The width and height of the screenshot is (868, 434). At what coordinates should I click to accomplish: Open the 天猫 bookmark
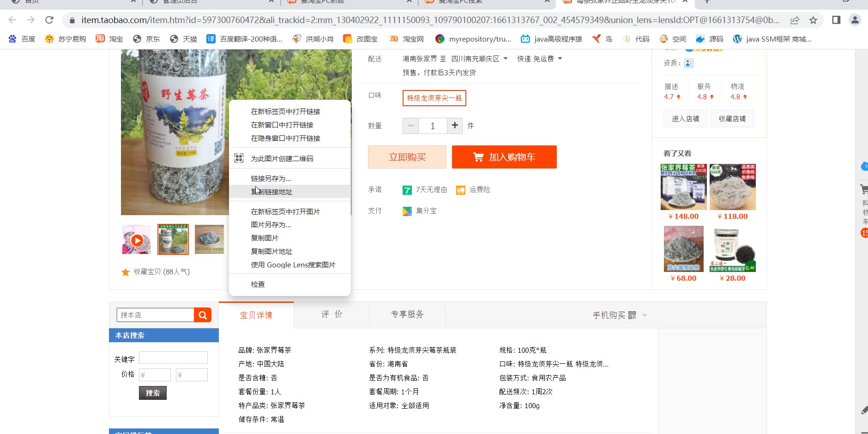183,39
